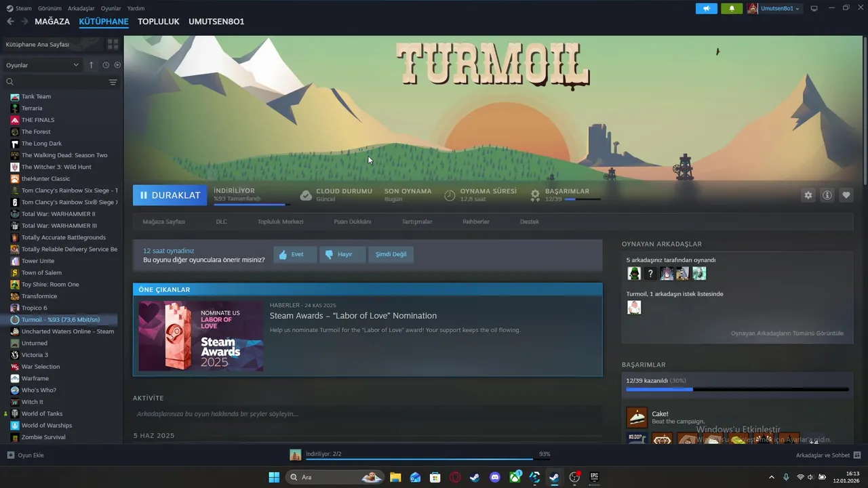Click Şimdi Değil button
The width and height of the screenshot is (868, 488).
(x=391, y=254)
